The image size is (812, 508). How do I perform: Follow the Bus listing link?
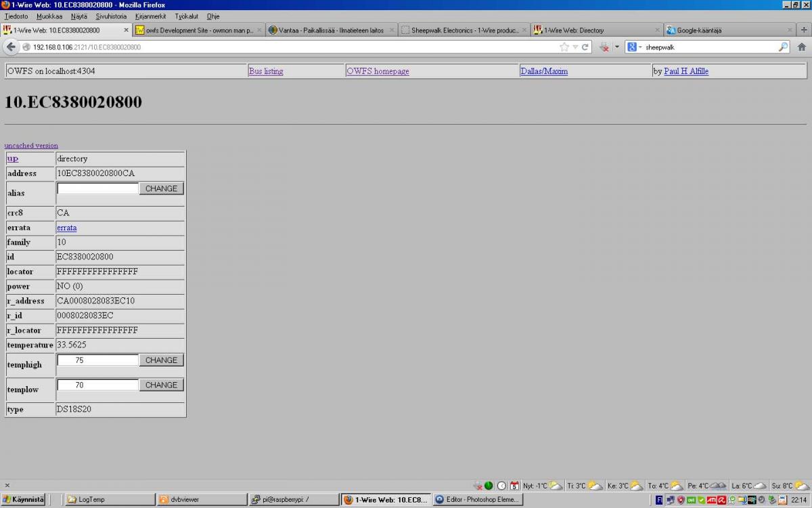click(266, 71)
